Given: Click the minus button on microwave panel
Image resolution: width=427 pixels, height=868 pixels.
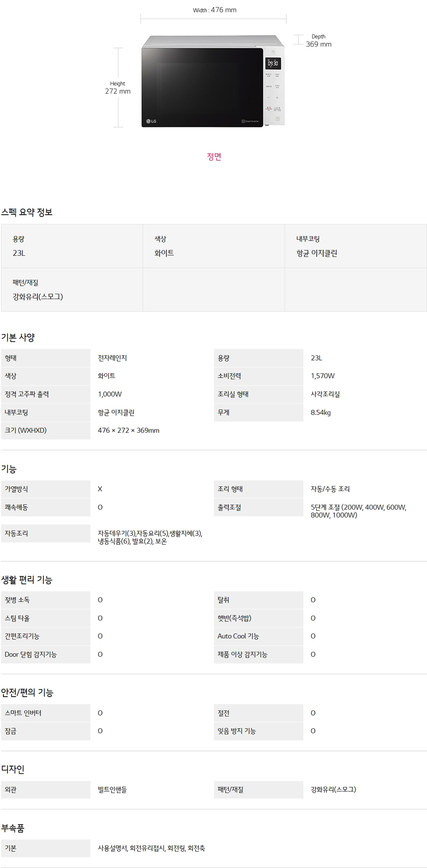Looking at the screenshot, I should point(268,98).
